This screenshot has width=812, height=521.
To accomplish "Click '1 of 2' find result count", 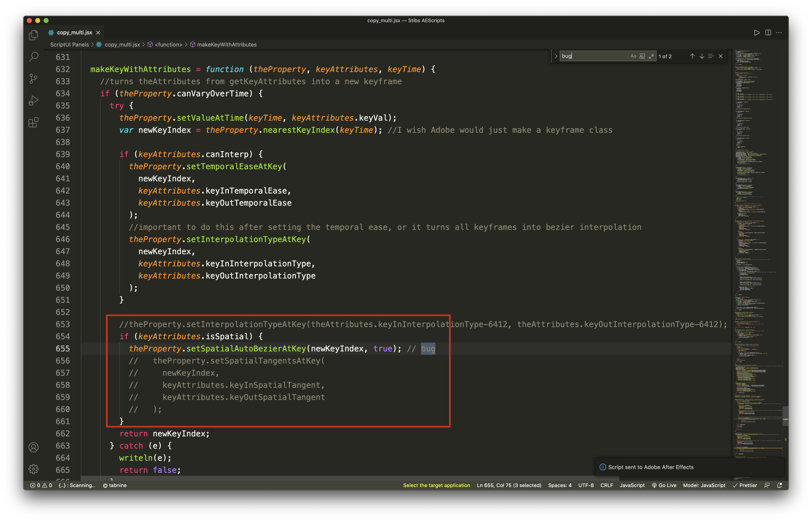I will coord(665,56).
